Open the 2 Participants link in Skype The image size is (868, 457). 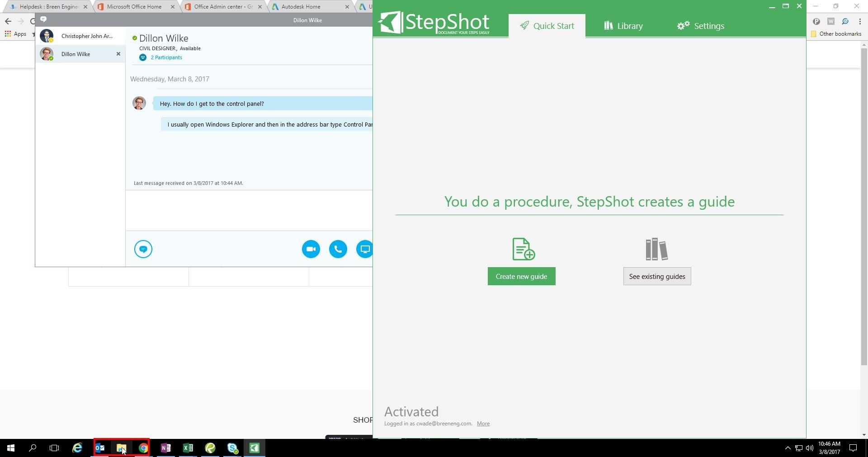pyautogui.click(x=166, y=57)
